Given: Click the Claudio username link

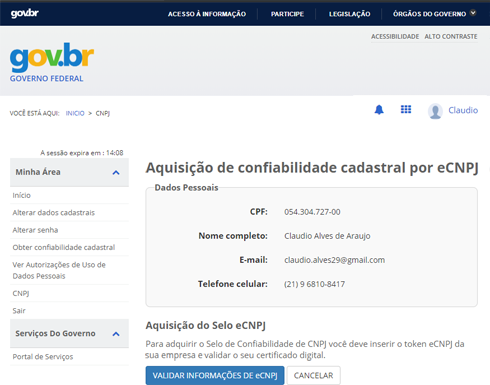Looking at the screenshot, I should point(463,110).
